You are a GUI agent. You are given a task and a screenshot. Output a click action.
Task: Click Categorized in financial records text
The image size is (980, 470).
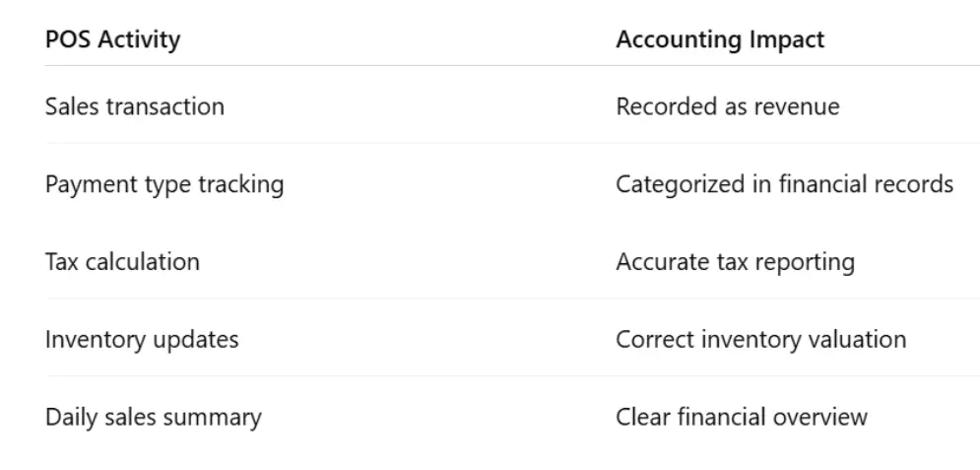(x=784, y=184)
